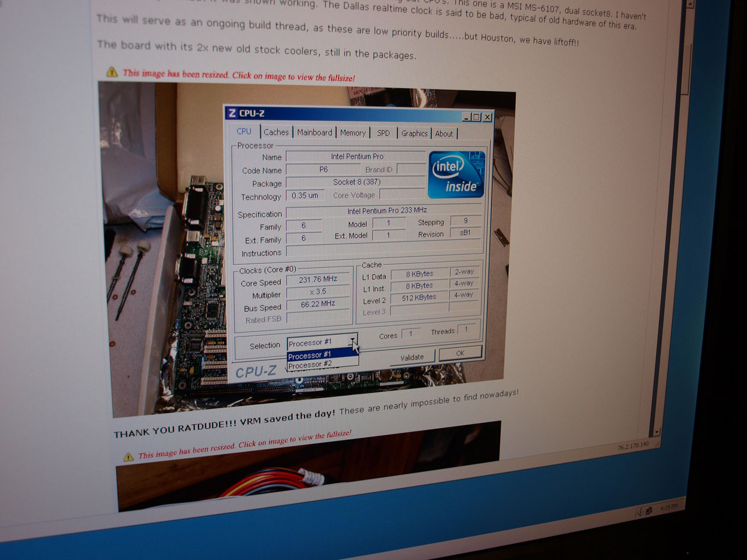The height and width of the screenshot is (560, 747).
Task: Click the empty Core Voltage field
Action: click(403, 194)
